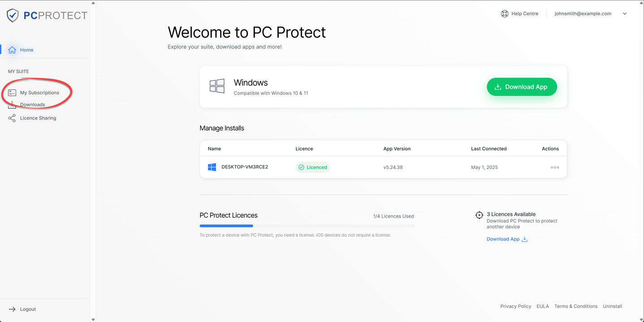Click the Windows icon beside DESKTOP-VM3RCE2
Screen dimensions: 644x322
point(212,167)
